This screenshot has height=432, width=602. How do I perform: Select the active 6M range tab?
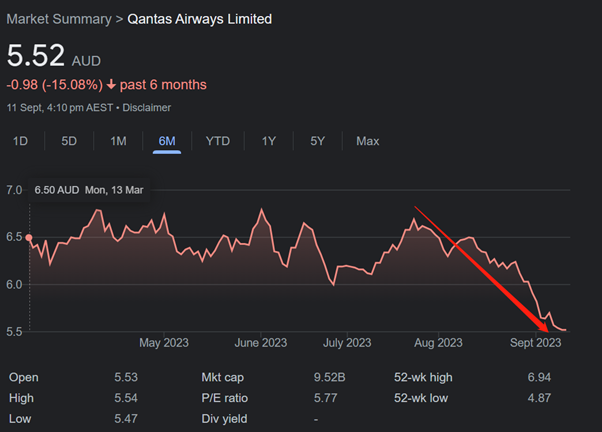coord(167,141)
